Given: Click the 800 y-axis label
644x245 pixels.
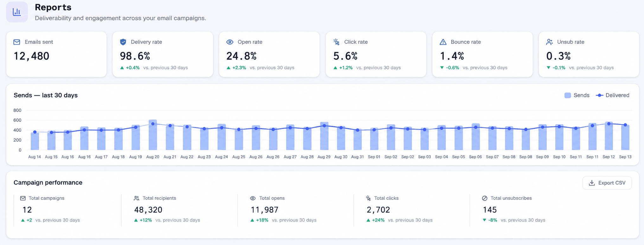Looking at the screenshot, I should pos(17,110).
